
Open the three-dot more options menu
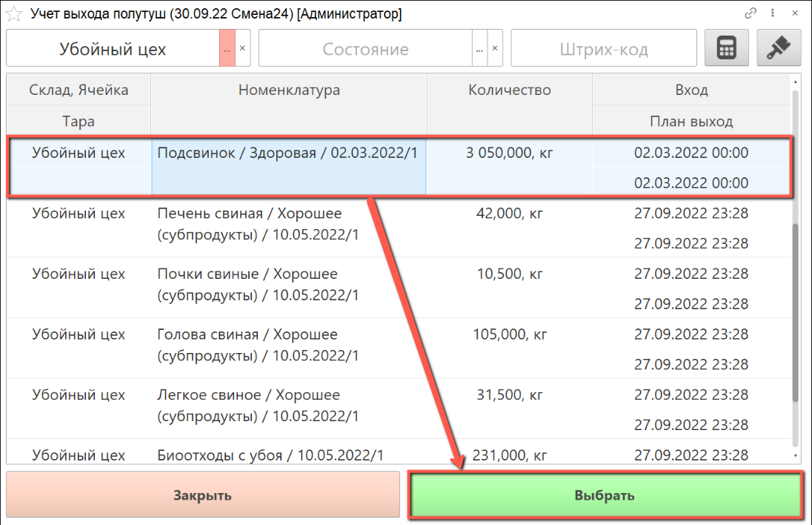[x=773, y=14]
